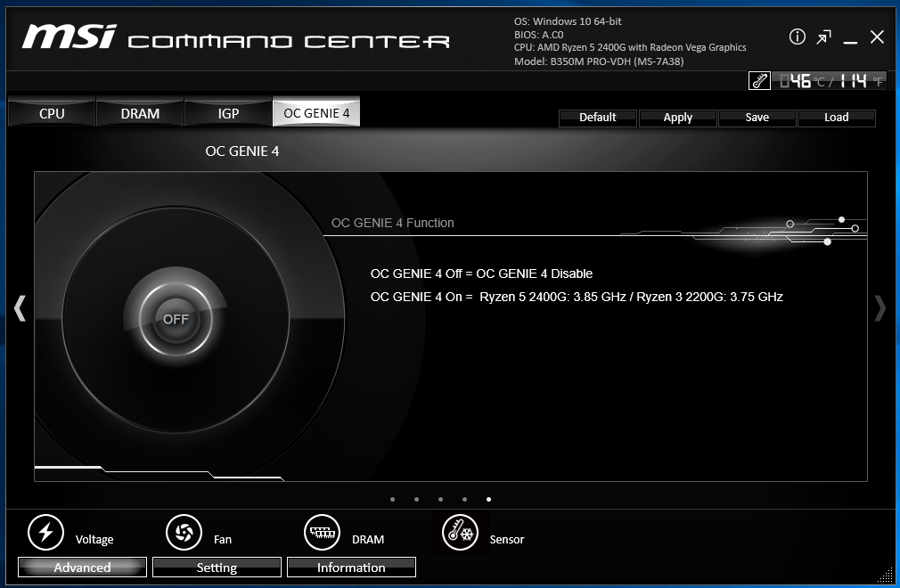
Task: Open the Advanced section
Action: tap(82, 568)
